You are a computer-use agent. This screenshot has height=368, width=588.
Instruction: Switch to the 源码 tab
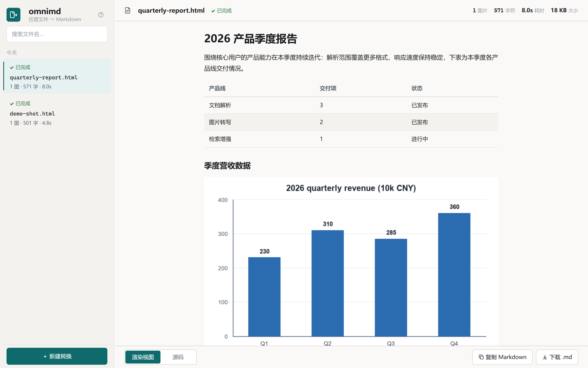pyautogui.click(x=178, y=357)
